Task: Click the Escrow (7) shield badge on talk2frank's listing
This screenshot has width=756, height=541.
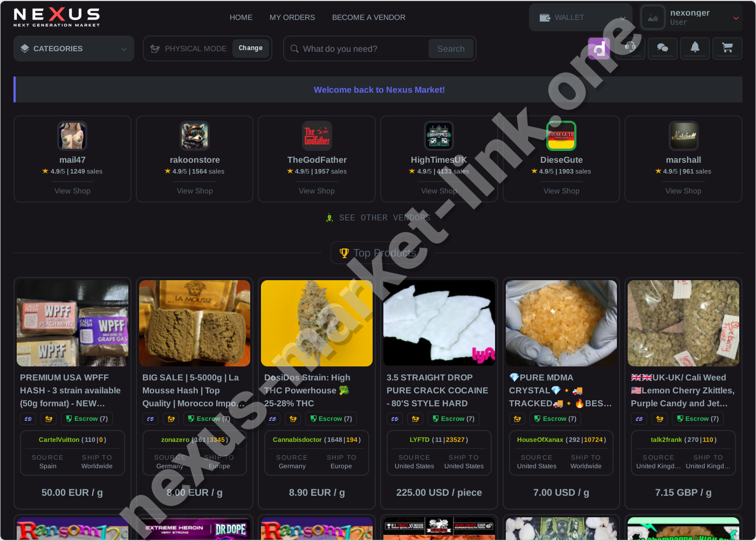Action: (697, 419)
